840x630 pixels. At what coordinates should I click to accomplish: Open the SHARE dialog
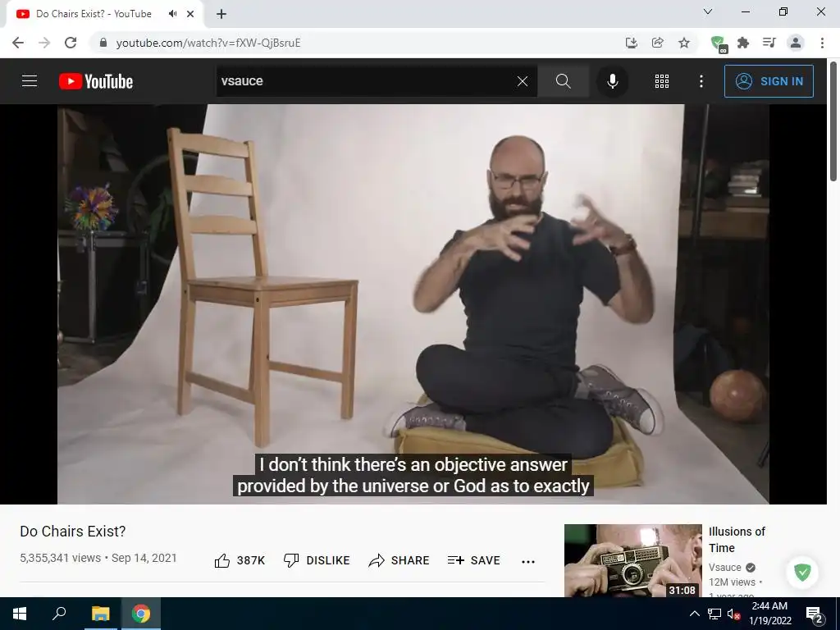(399, 560)
